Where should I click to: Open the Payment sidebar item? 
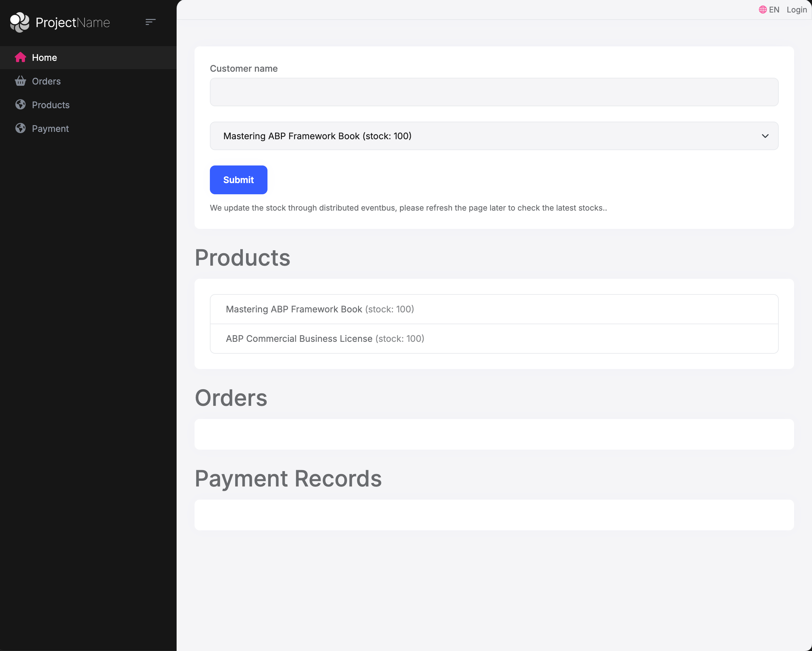(x=51, y=129)
